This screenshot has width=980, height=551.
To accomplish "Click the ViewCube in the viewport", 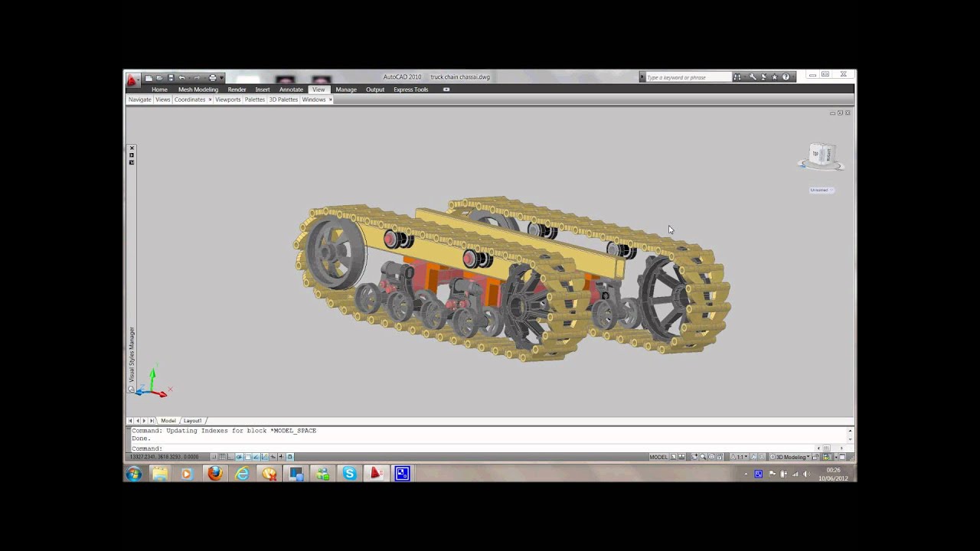I will [x=821, y=155].
